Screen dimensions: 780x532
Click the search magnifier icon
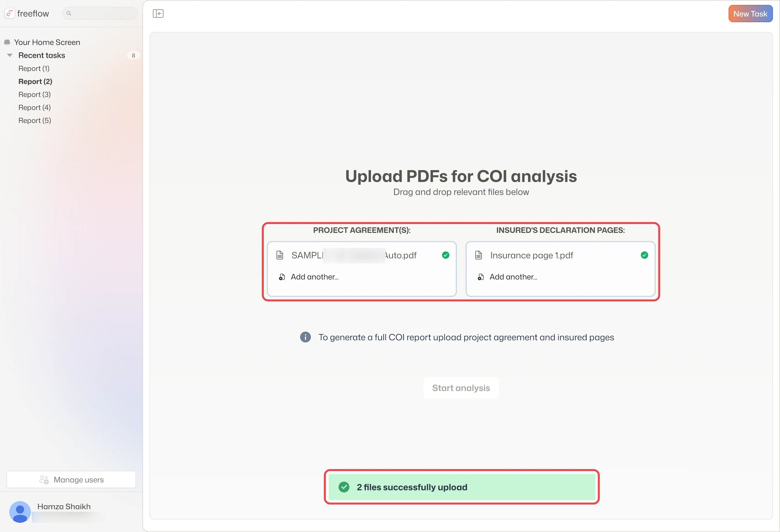[69, 14]
